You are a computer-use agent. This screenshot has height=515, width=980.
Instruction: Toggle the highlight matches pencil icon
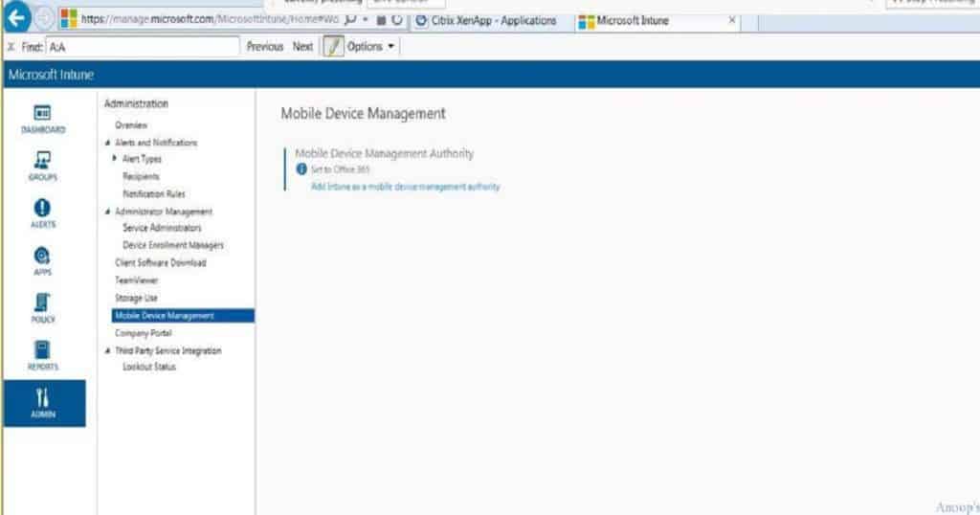(x=333, y=47)
